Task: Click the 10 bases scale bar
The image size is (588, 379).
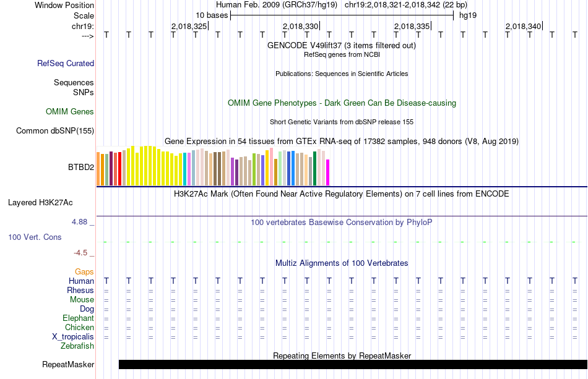Action: pos(342,15)
